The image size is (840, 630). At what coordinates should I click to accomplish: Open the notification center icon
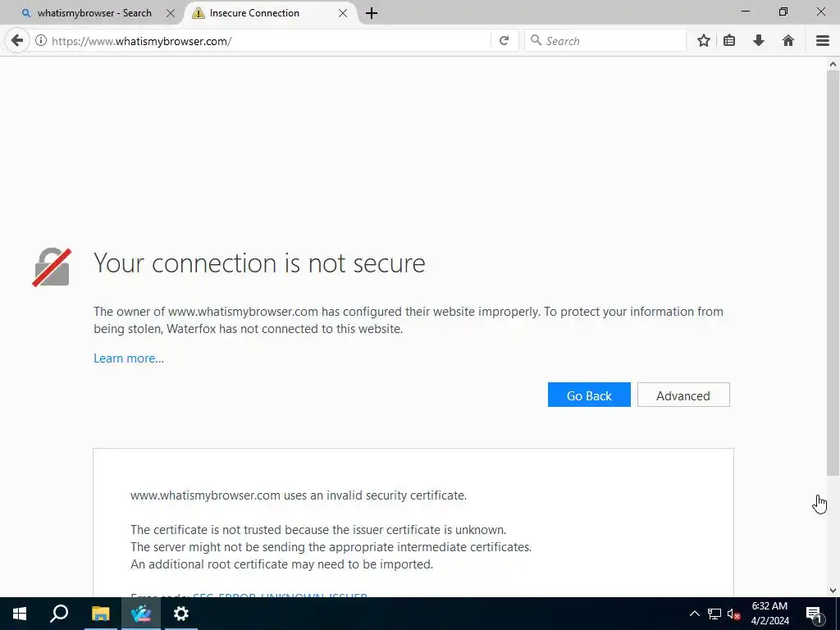pyautogui.click(x=813, y=614)
